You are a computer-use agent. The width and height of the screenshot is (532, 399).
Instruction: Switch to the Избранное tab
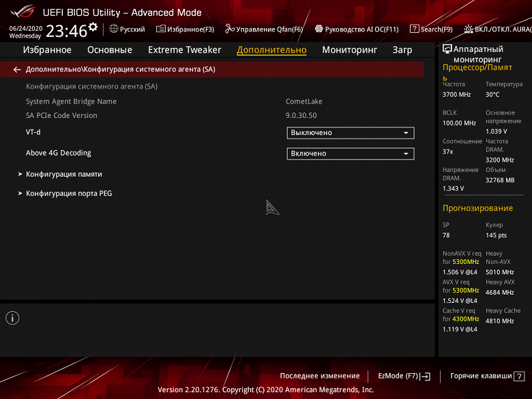[47, 50]
